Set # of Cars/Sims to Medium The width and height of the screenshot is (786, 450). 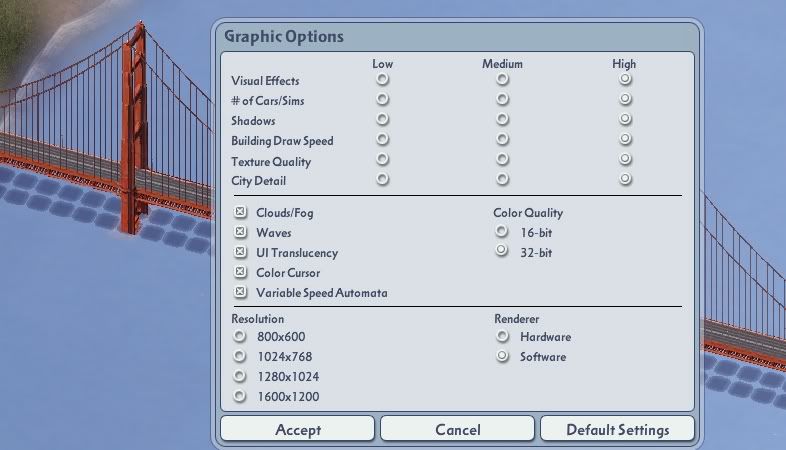click(502, 99)
